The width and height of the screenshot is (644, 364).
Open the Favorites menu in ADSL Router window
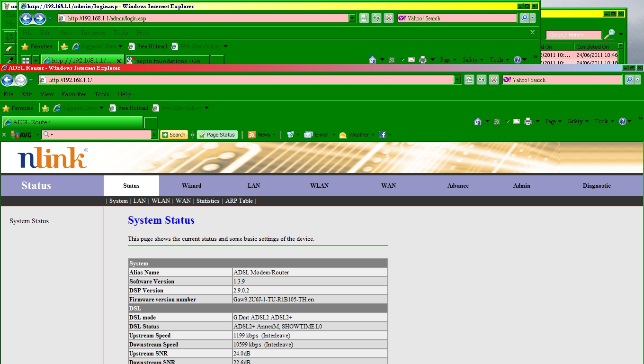click(x=74, y=94)
